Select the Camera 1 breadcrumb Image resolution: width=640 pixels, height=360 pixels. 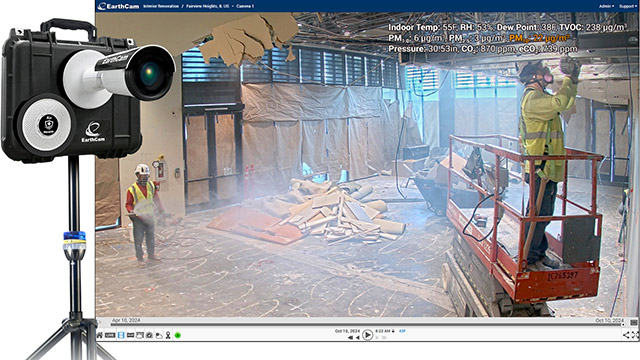pos(245,6)
